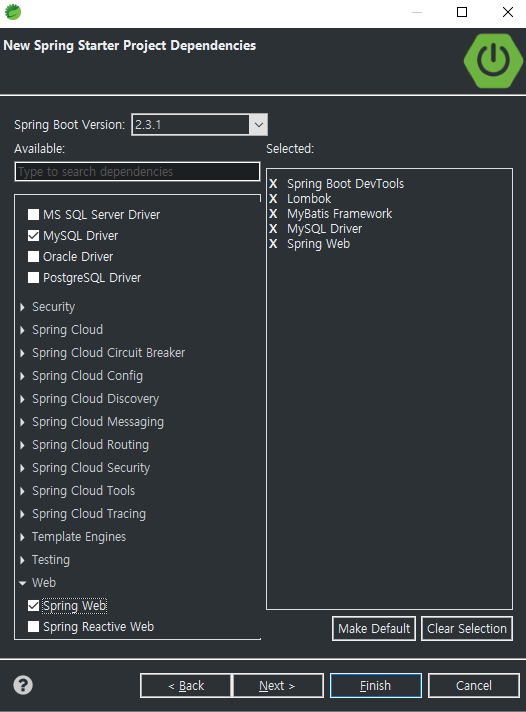Expand the Spring Cloud Config category
The height and width of the screenshot is (712, 526).
(22, 376)
